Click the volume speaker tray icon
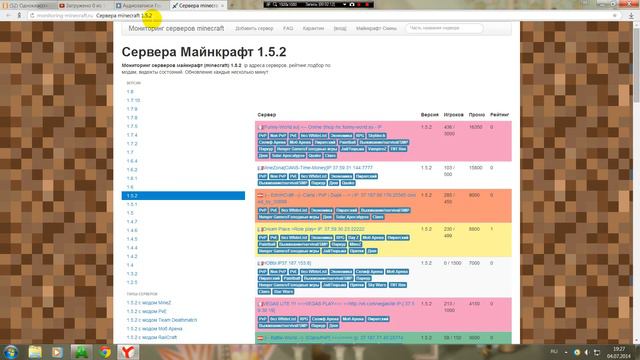The height and width of the screenshot is (360, 640). pyautogui.click(x=587, y=352)
